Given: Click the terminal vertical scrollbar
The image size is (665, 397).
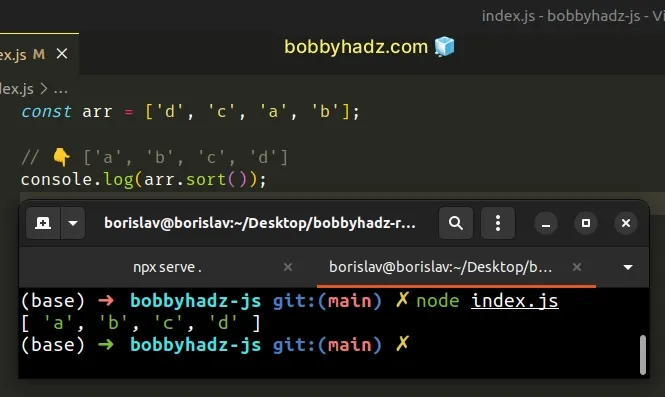Looking at the screenshot, I should [x=643, y=355].
